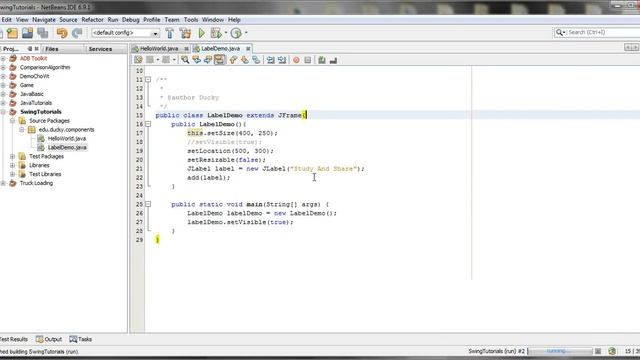Viewport: 640px width, 360px height.
Task: Build project with hammer icon
Action: tap(170, 33)
